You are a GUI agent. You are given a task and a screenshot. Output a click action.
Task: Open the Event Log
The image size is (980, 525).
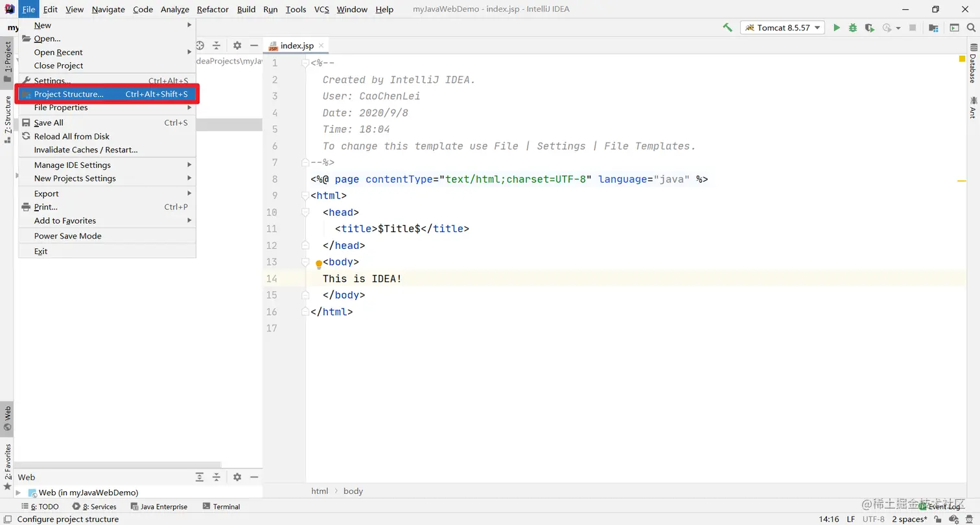(939, 507)
